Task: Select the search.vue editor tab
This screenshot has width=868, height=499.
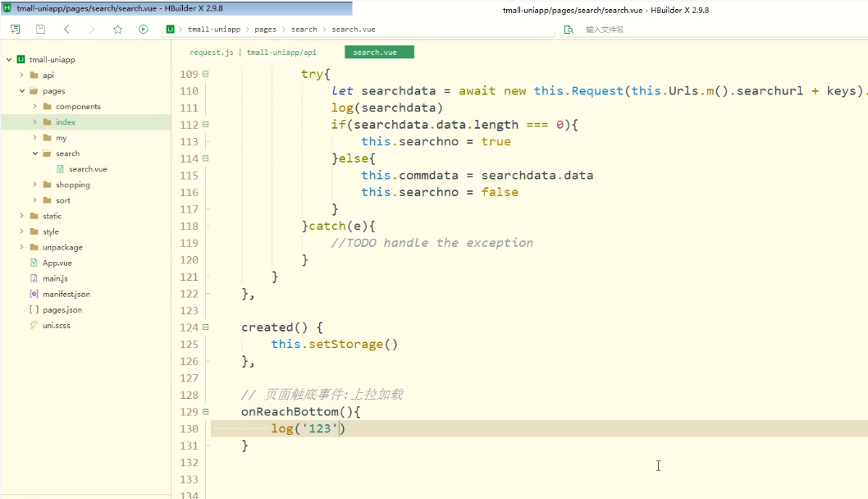Action: [379, 52]
